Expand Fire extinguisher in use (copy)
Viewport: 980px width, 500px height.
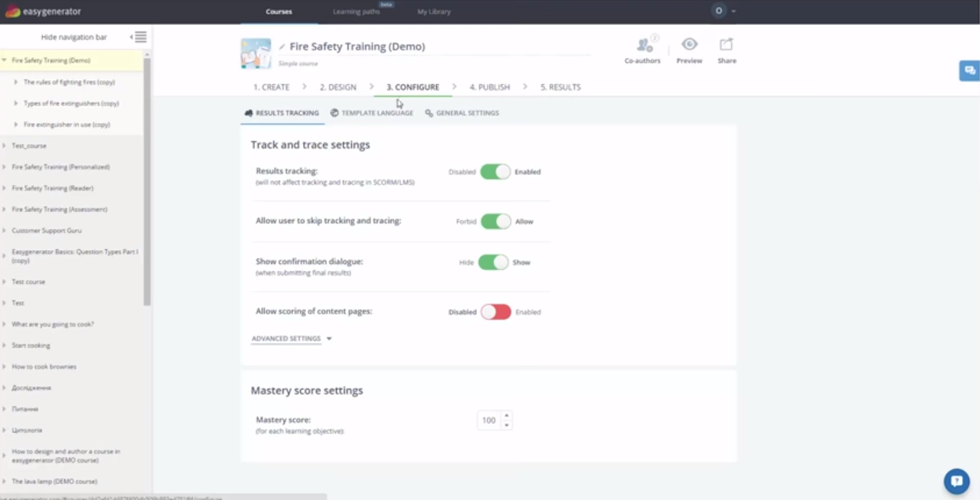coord(16,125)
